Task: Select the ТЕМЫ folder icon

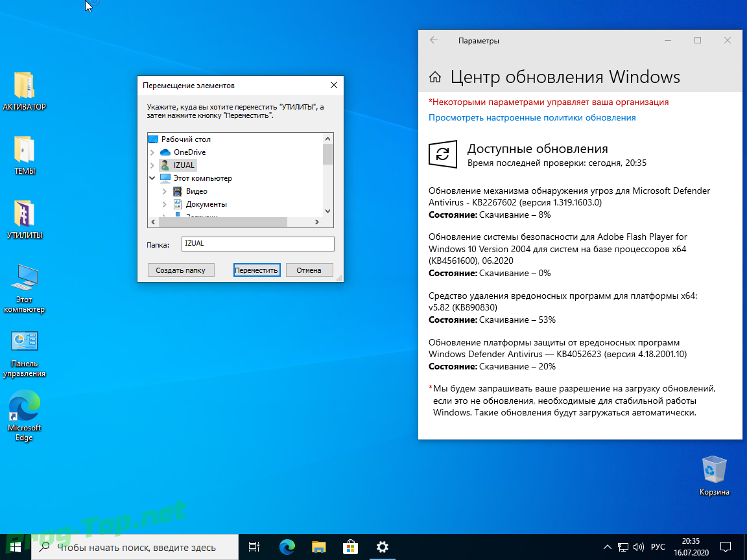Action: [x=24, y=150]
